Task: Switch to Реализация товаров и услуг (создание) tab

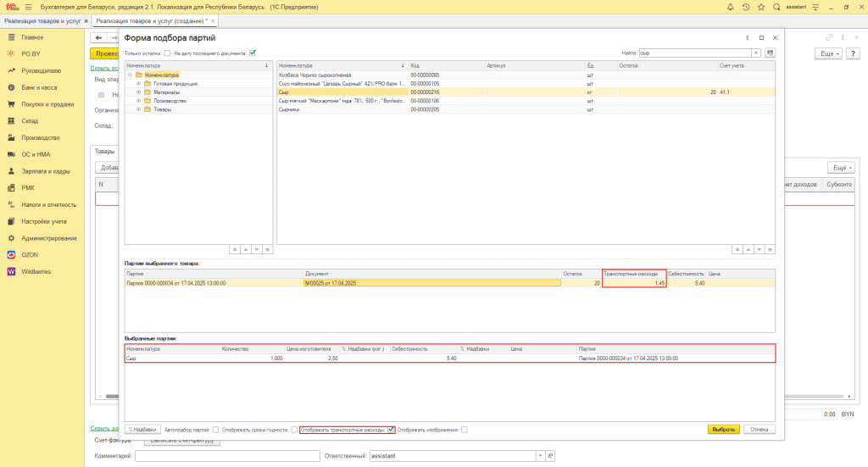Action: coord(151,21)
